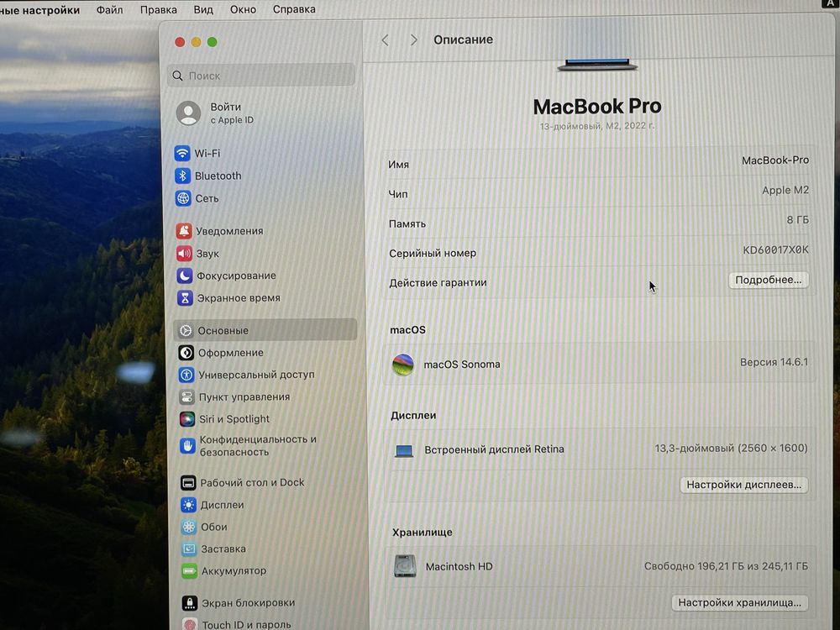This screenshot has width=840, height=630.
Task: Click the Серийный номер label
Action: pyautogui.click(x=433, y=254)
